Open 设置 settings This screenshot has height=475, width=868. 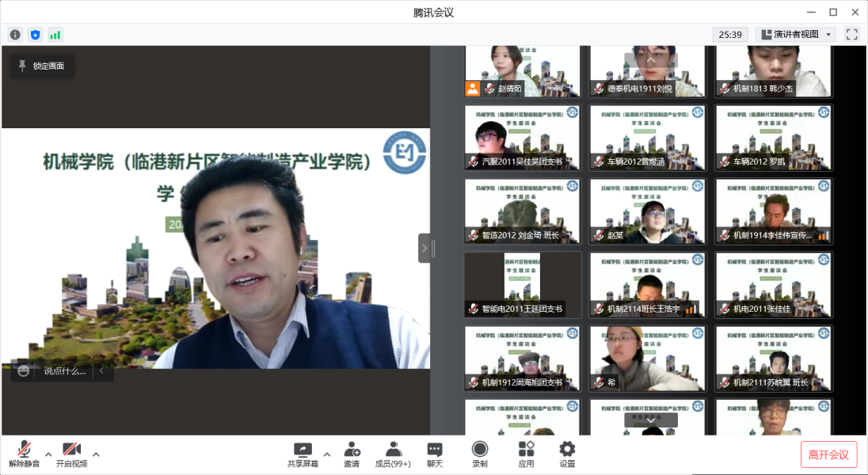[x=567, y=454]
